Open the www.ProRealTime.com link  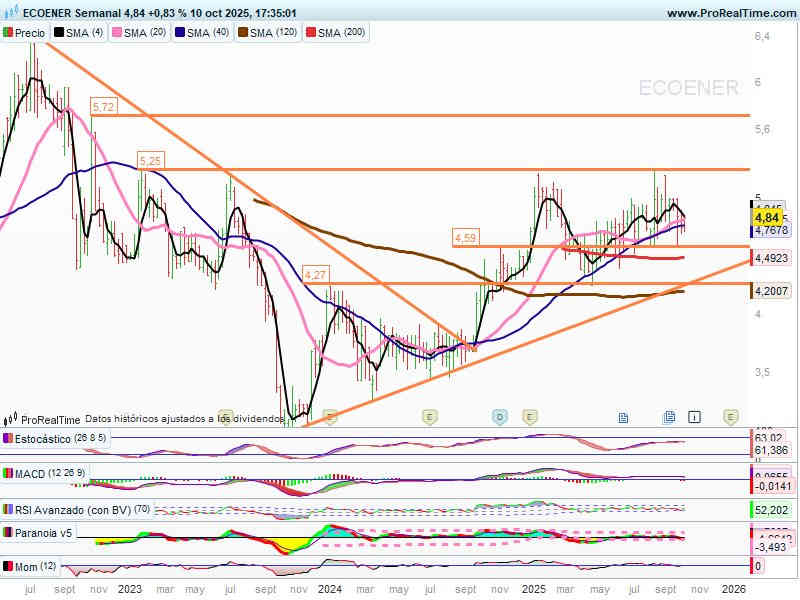pos(730,13)
